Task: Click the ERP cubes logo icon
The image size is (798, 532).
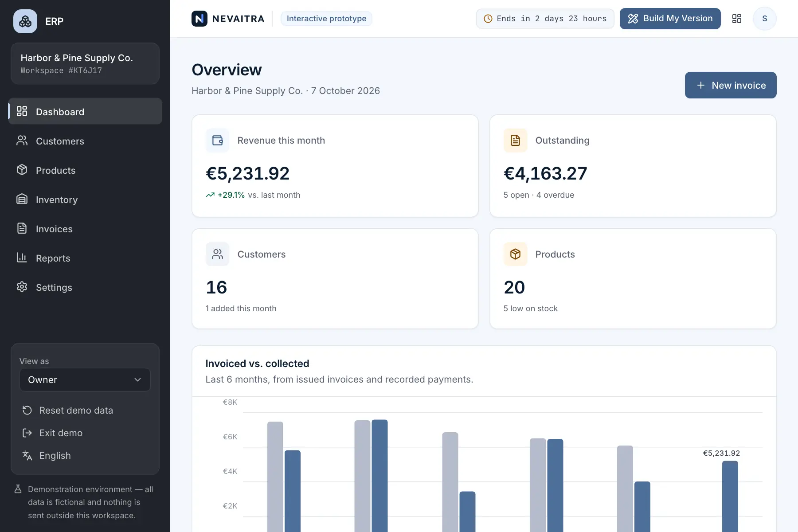Action: pyautogui.click(x=25, y=21)
